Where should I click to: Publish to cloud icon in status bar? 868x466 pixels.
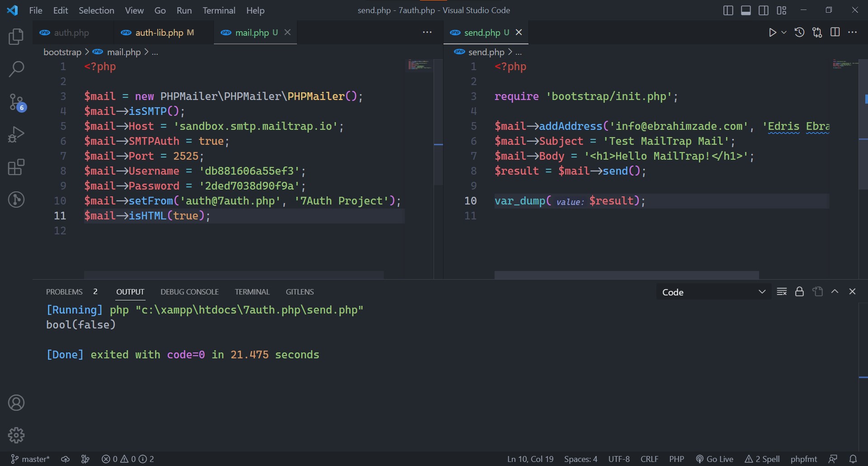pyautogui.click(x=66, y=459)
